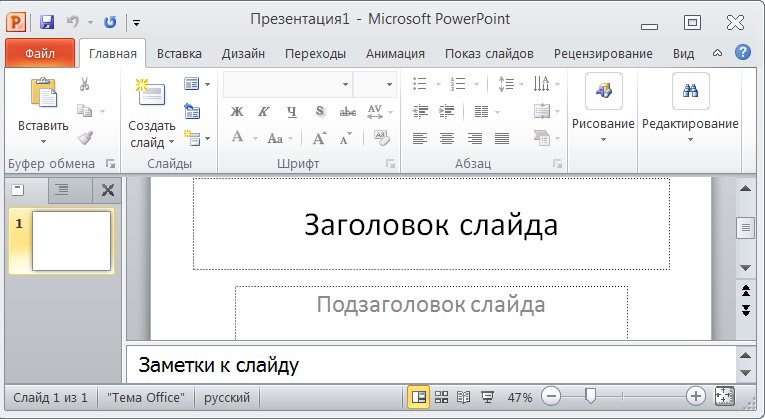This screenshot has height=419, width=765.
Task: Open the Вид tab
Action: [x=683, y=54]
